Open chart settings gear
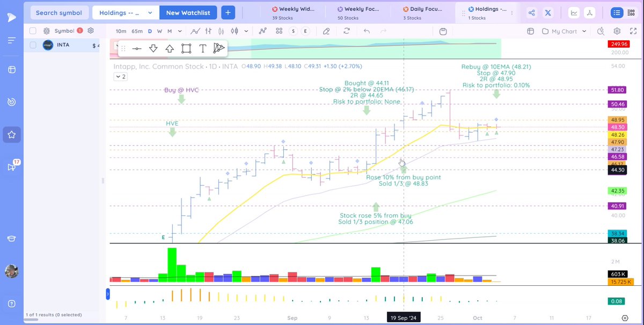644x325 pixels. [617, 31]
